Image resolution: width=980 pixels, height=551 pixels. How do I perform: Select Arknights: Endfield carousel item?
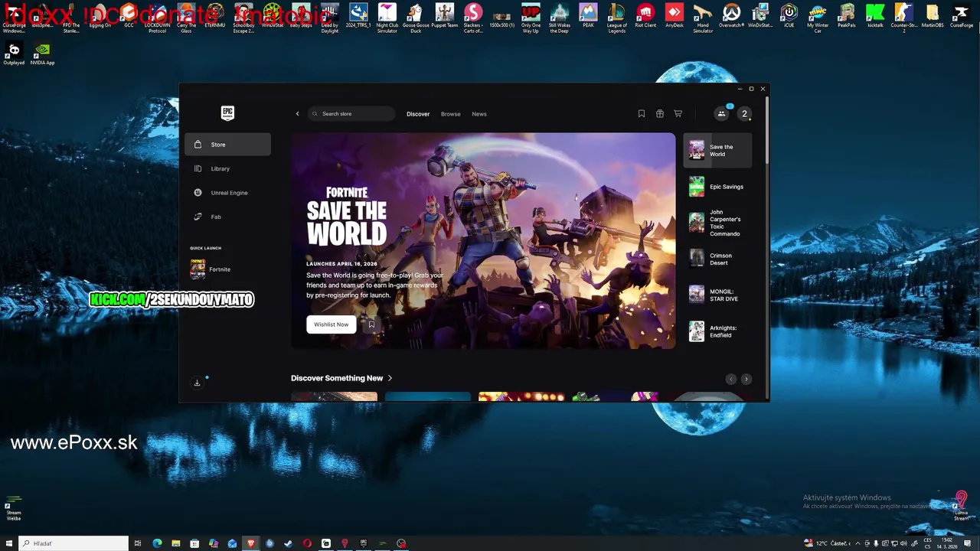point(717,331)
